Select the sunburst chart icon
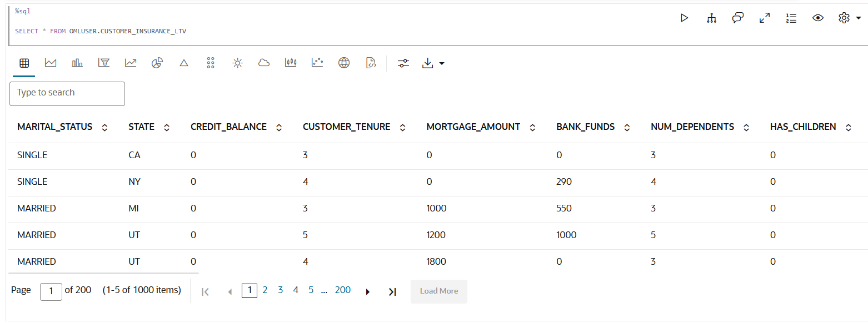868x323 pixels. tap(237, 63)
